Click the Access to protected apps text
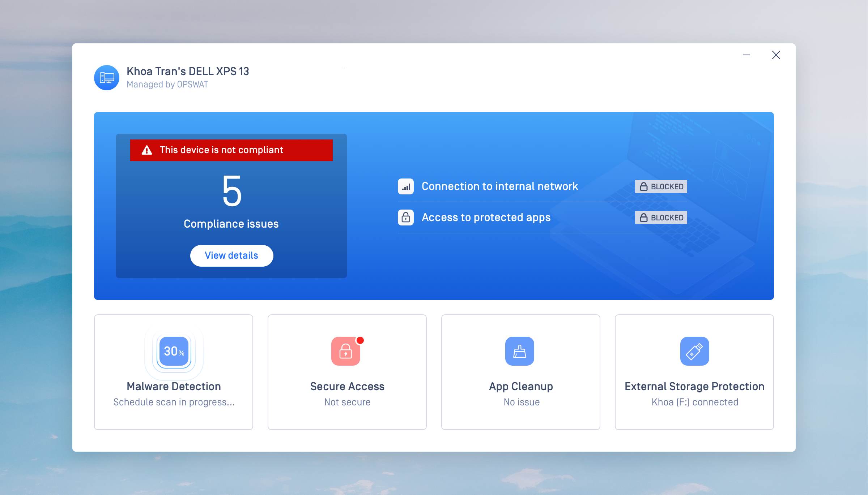This screenshot has height=495, width=868. point(486,218)
